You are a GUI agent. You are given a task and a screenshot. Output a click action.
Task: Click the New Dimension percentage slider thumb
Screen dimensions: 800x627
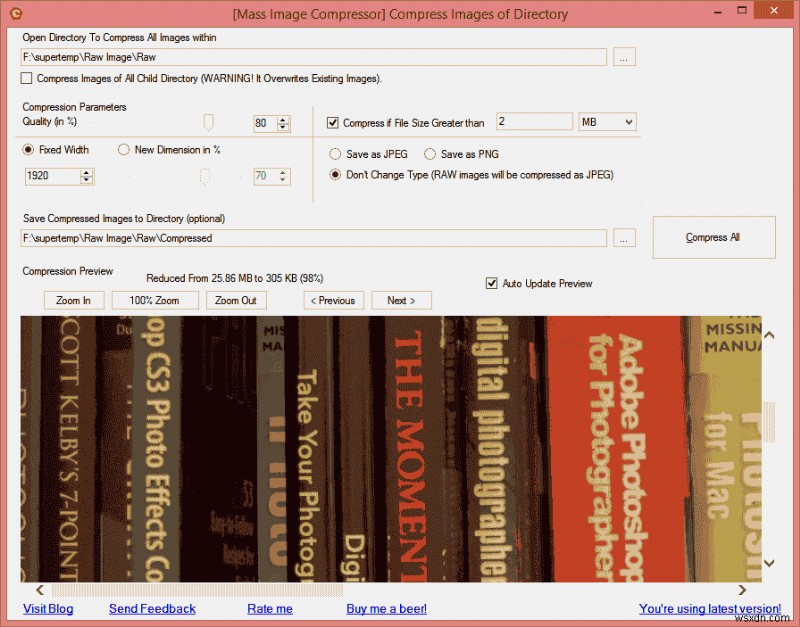[x=205, y=177]
